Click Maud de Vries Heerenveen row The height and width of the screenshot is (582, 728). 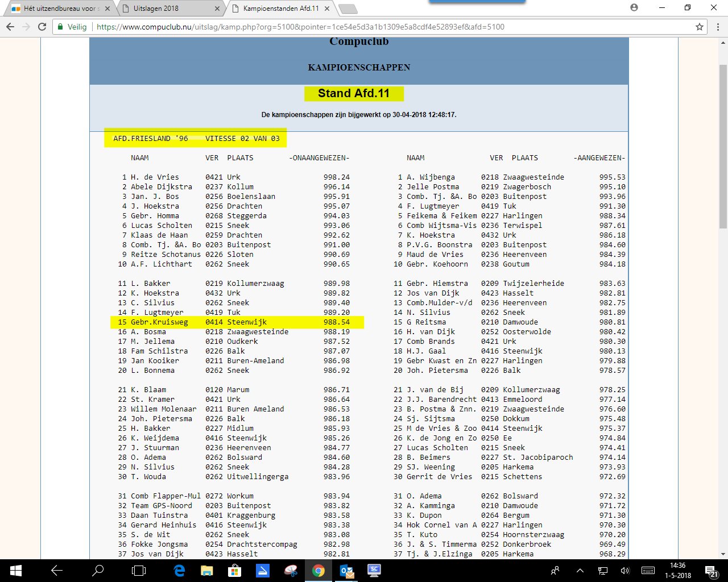[510, 254]
